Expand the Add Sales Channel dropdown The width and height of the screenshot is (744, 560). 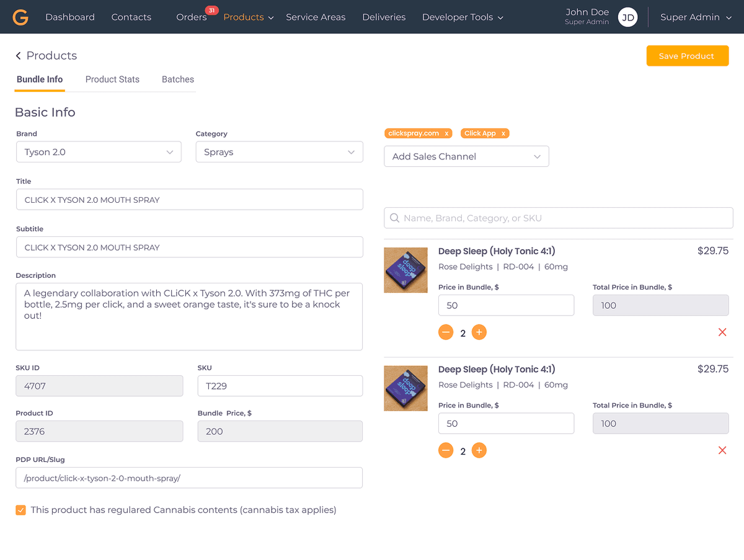pyautogui.click(x=466, y=156)
